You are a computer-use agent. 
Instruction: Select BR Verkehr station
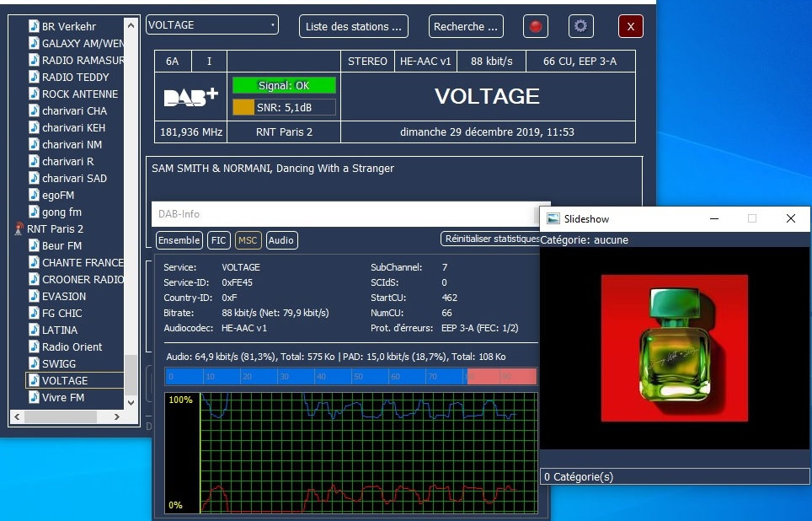[69, 26]
